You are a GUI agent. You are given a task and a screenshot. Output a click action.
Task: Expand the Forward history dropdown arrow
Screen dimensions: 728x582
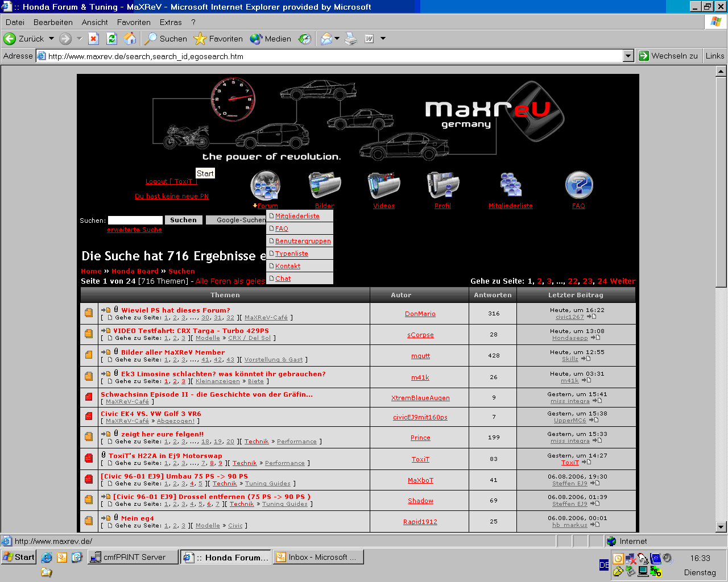point(79,39)
